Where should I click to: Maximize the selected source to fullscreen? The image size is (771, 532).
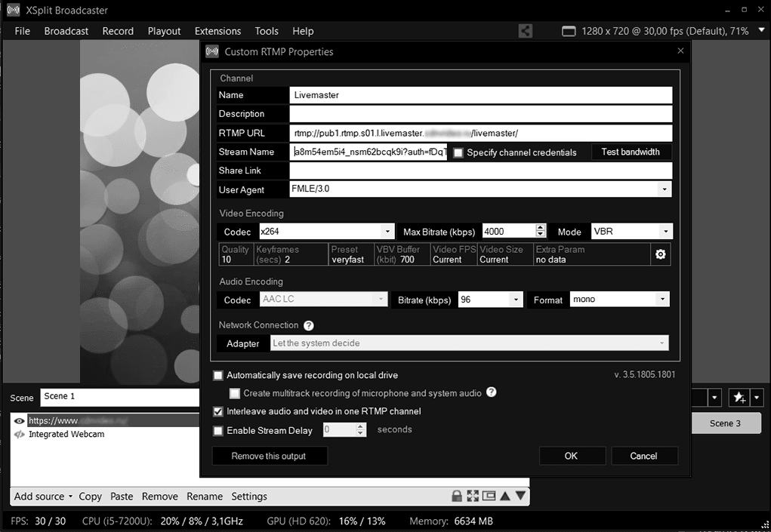click(x=472, y=496)
